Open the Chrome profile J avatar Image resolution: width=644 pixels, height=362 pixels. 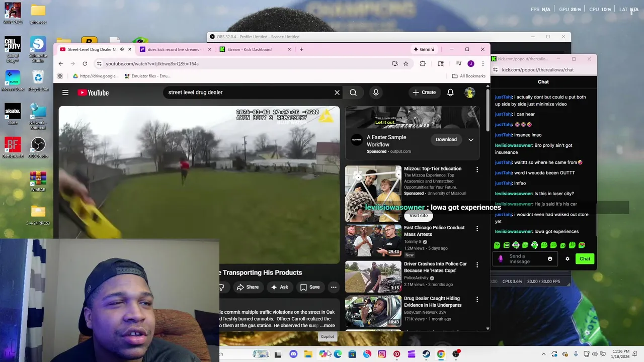point(471,64)
